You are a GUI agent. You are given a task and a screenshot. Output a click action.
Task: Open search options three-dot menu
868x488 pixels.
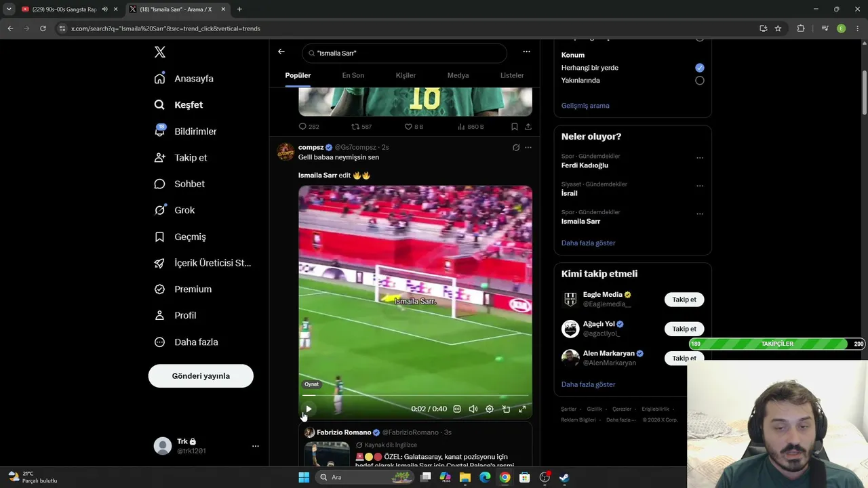[526, 52]
